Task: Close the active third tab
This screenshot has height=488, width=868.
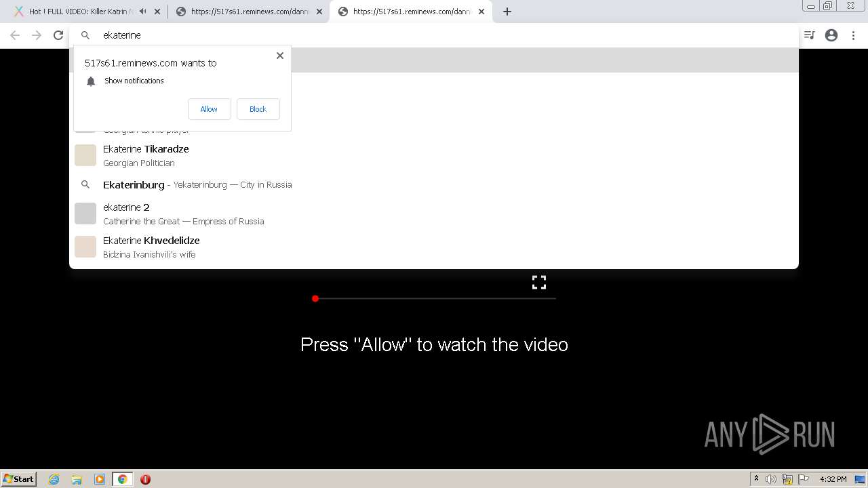Action: tap(481, 12)
